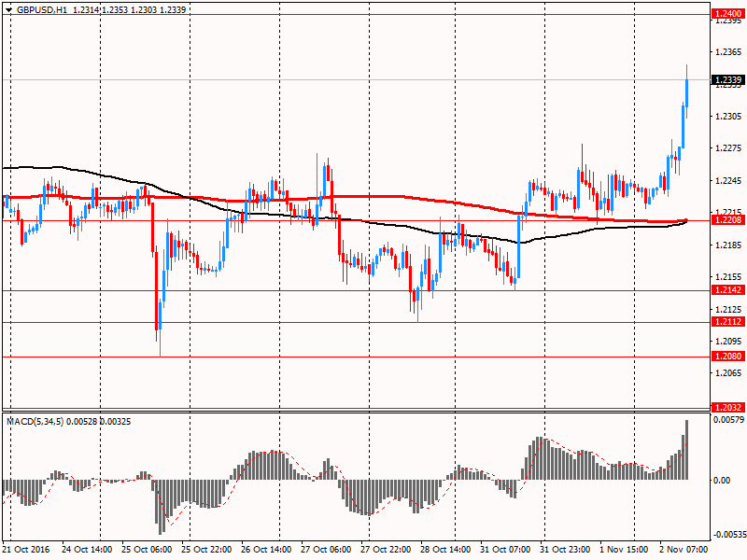Select the 31 Oct 07:00 time axis label
The width and height of the screenshot is (747, 560).
[505, 549]
